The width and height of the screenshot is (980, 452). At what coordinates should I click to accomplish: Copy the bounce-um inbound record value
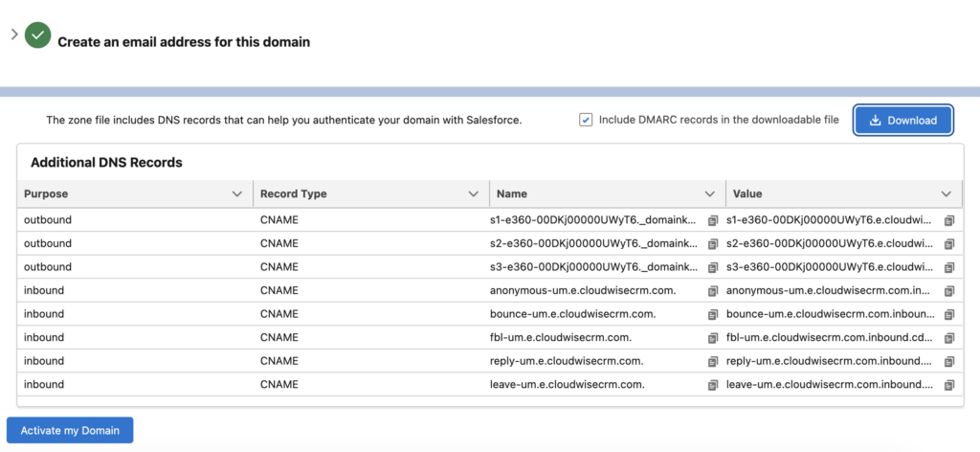[x=948, y=314]
